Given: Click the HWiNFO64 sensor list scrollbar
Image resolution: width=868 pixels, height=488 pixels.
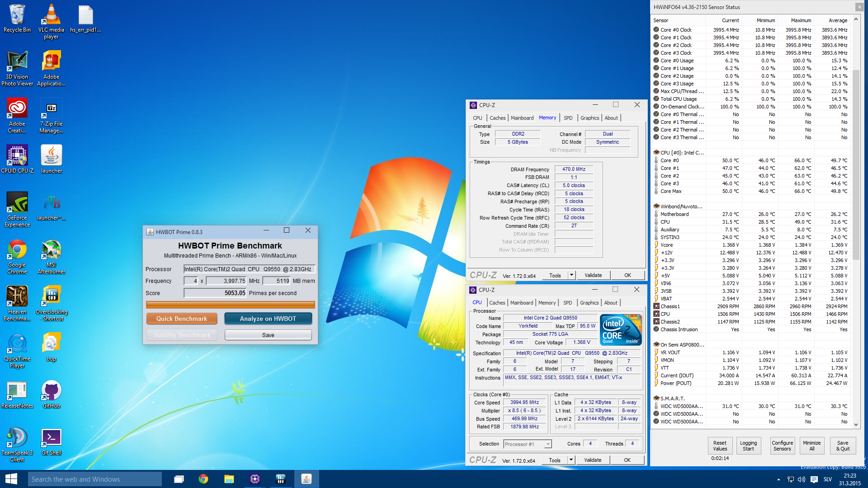Looking at the screenshot, I should (x=856, y=165).
